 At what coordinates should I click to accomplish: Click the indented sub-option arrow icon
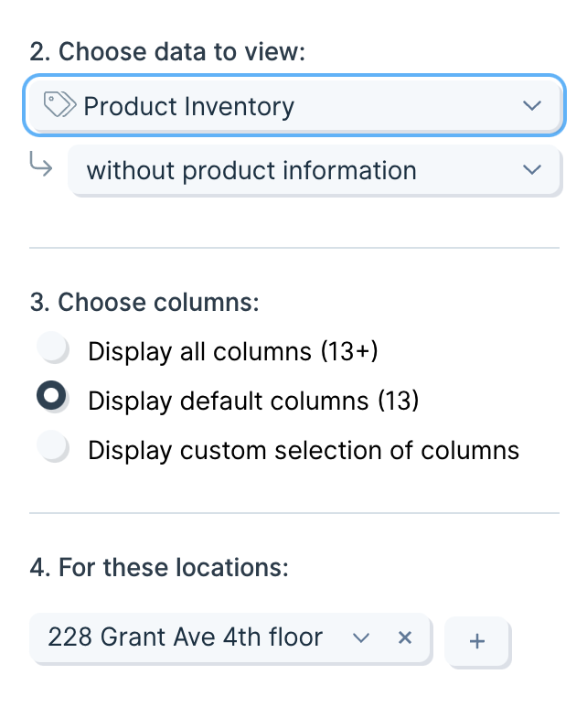(41, 165)
